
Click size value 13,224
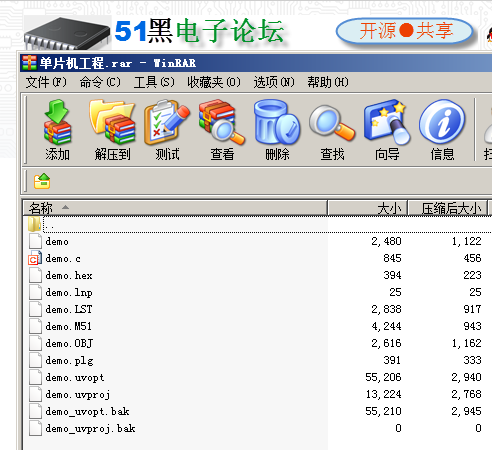(x=383, y=394)
